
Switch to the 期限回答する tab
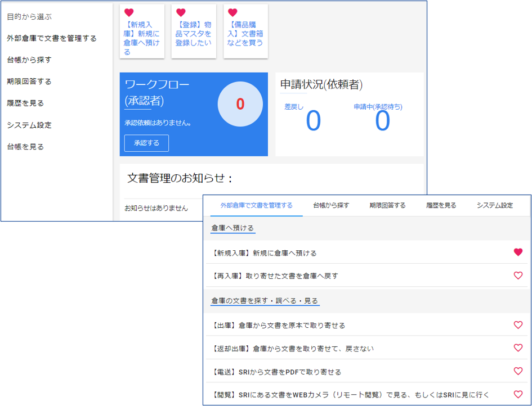[x=387, y=205]
